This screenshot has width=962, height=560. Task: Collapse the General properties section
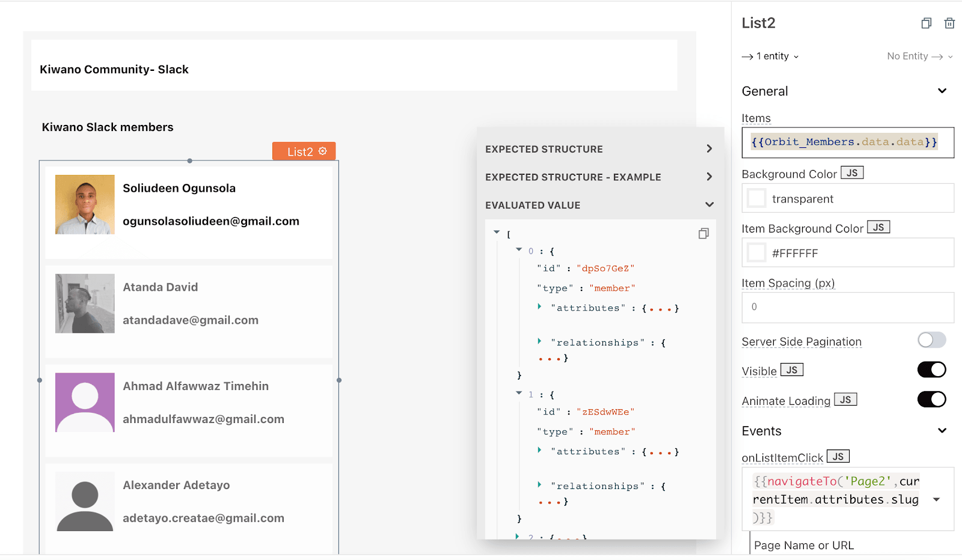tap(942, 91)
